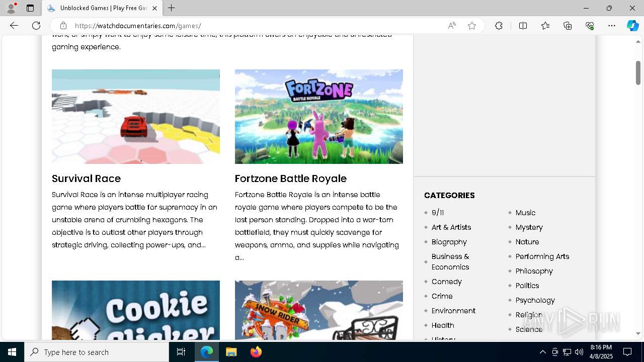644x362 pixels.
Task: Select the Unblocked Games tab
Action: [x=102, y=8]
